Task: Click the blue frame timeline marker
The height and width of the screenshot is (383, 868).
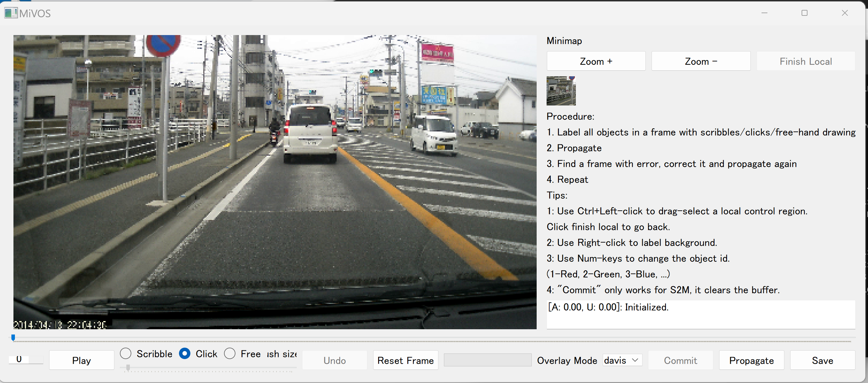Action: [x=13, y=337]
